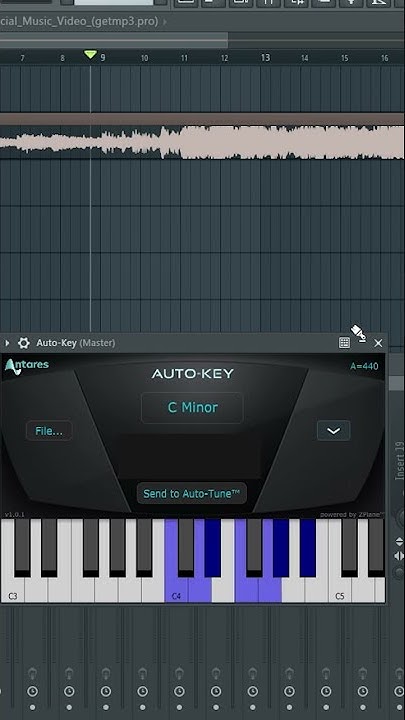The image size is (405, 720).
Task: Click the C-sharp 5 black key
Action: pos(350,546)
